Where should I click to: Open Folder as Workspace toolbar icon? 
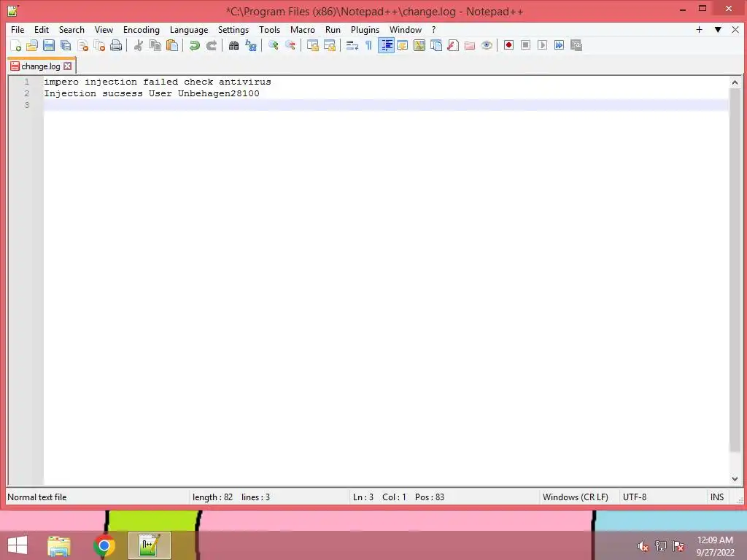(x=470, y=45)
